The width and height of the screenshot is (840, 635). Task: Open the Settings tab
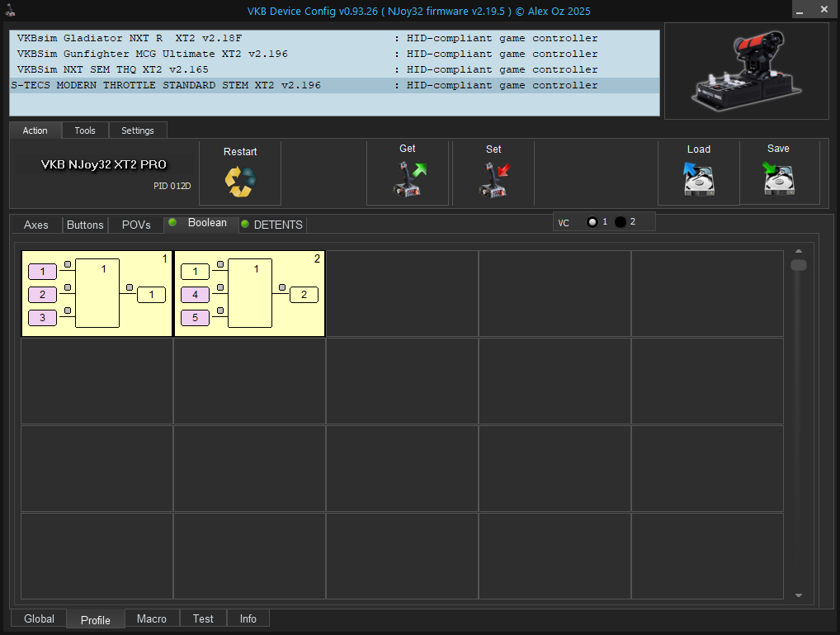point(137,130)
